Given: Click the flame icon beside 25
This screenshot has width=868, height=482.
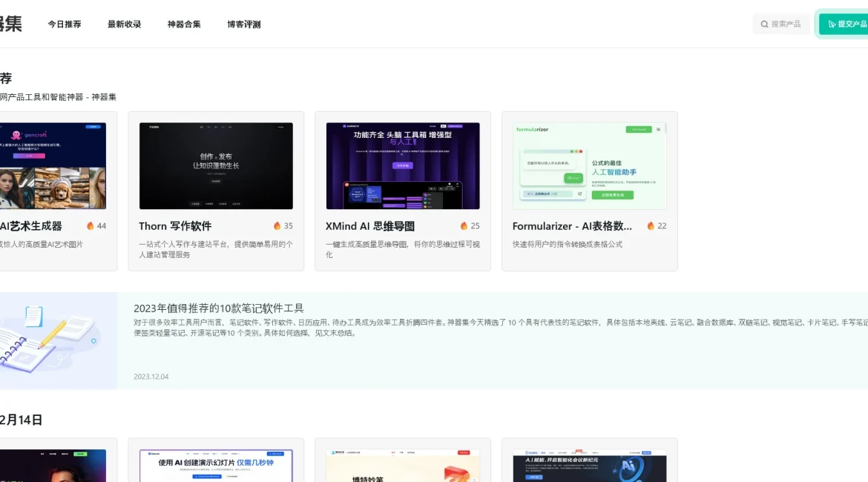Looking at the screenshot, I should click(x=464, y=225).
